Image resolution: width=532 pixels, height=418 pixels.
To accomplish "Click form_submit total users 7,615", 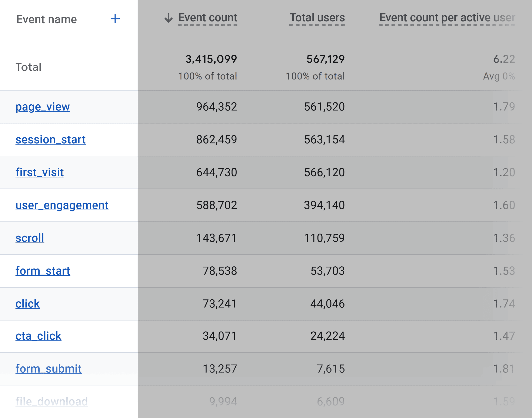I will coord(331,369).
